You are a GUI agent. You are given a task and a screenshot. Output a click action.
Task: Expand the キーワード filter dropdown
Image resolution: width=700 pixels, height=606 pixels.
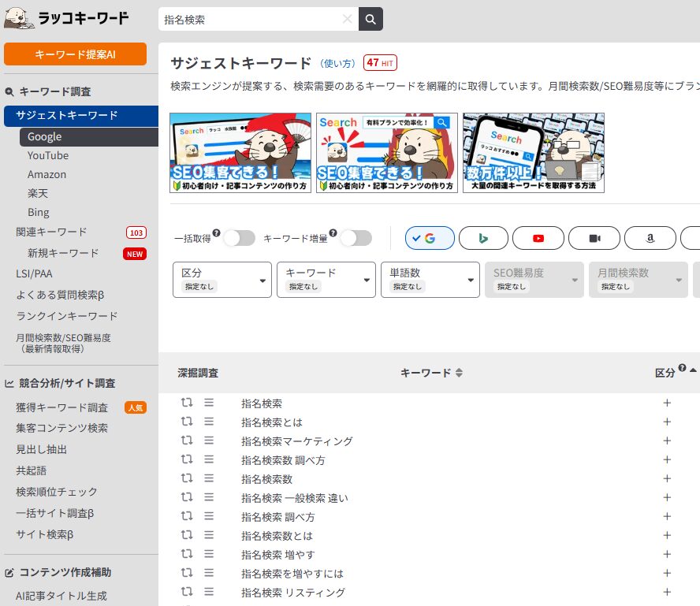click(326, 280)
